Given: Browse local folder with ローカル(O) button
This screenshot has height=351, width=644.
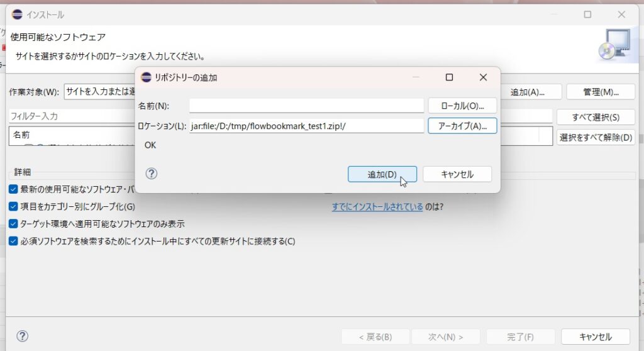Looking at the screenshot, I should (x=462, y=106).
